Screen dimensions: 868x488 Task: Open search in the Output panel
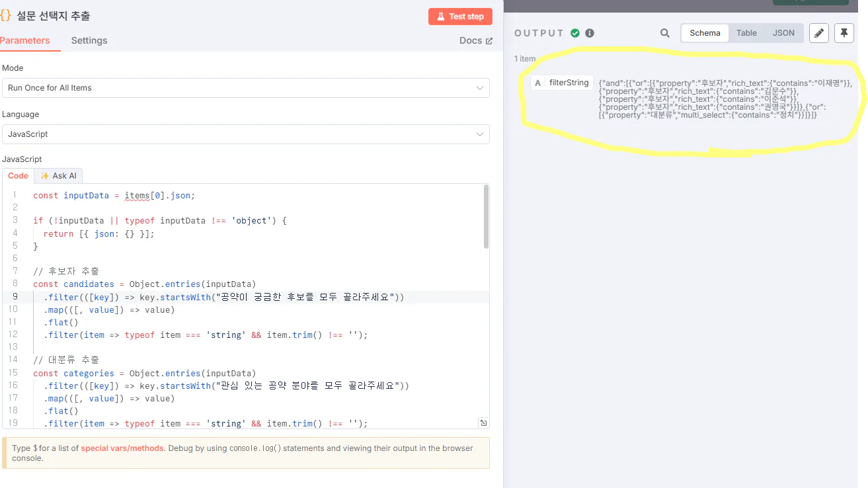click(x=665, y=32)
